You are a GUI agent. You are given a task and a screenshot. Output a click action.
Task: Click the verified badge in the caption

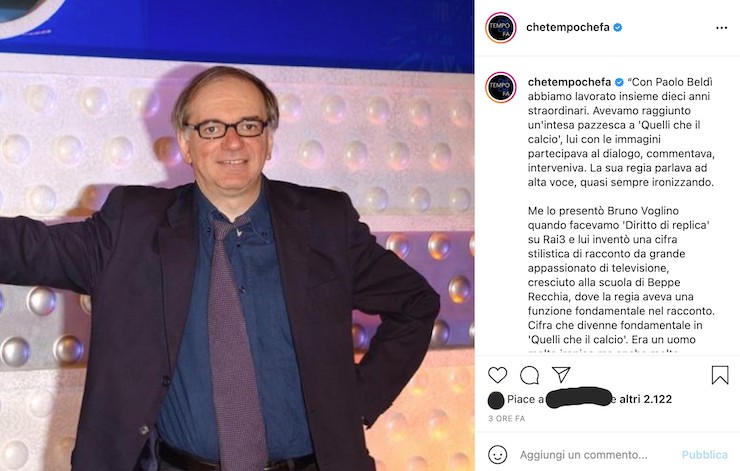619,82
